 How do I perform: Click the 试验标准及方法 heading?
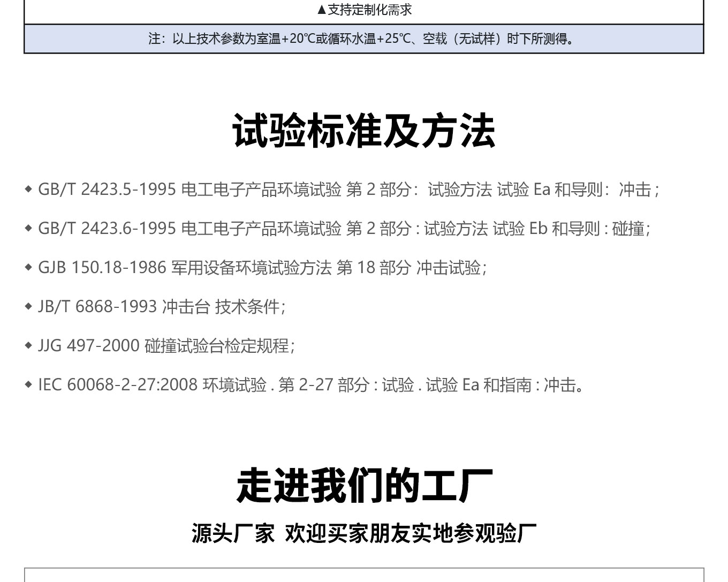tap(364, 131)
